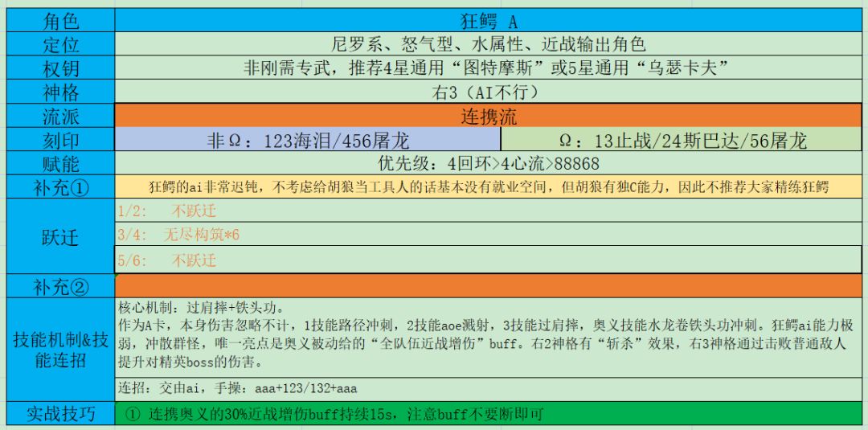Click the orange 连携流 cell

pyautogui.click(x=489, y=115)
